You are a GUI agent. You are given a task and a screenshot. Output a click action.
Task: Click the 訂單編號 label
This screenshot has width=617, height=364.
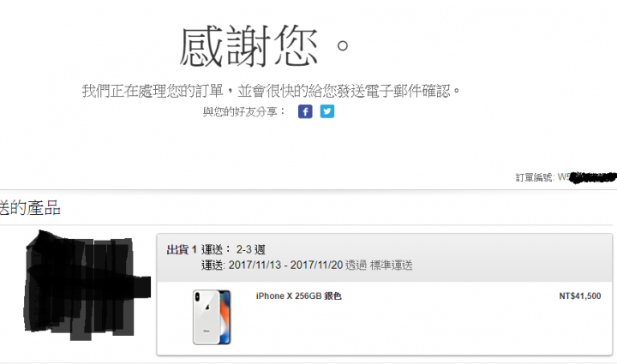pos(535,177)
